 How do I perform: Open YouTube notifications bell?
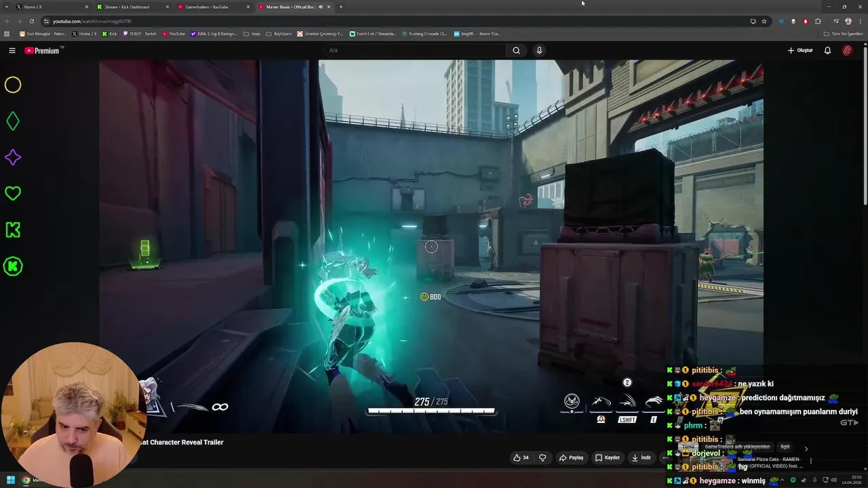827,50
